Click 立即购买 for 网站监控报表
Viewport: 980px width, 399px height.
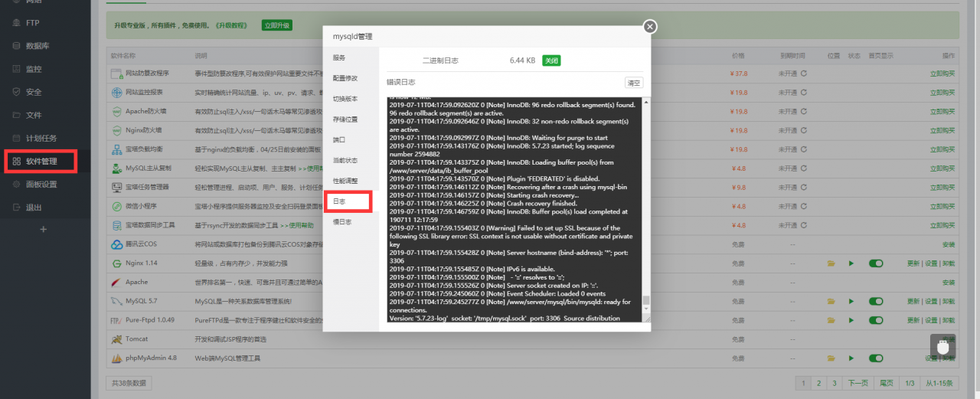[942, 93]
